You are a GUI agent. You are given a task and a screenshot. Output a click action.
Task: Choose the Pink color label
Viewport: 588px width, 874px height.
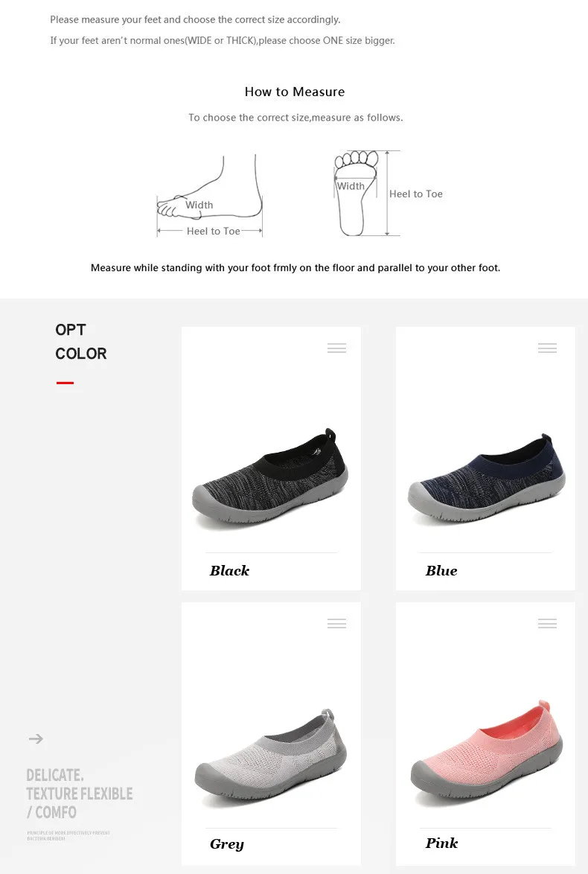pos(441,843)
